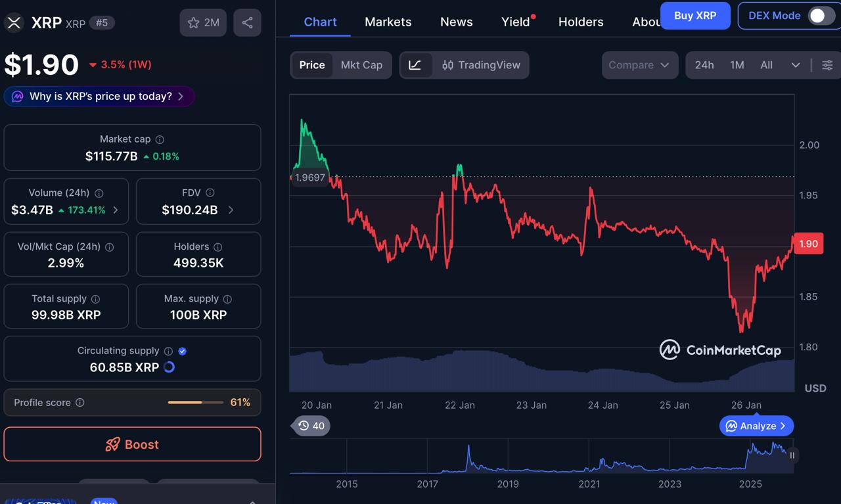This screenshot has height=504, width=841.
Task: Open chart settings sliders icon
Action: (827, 65)
